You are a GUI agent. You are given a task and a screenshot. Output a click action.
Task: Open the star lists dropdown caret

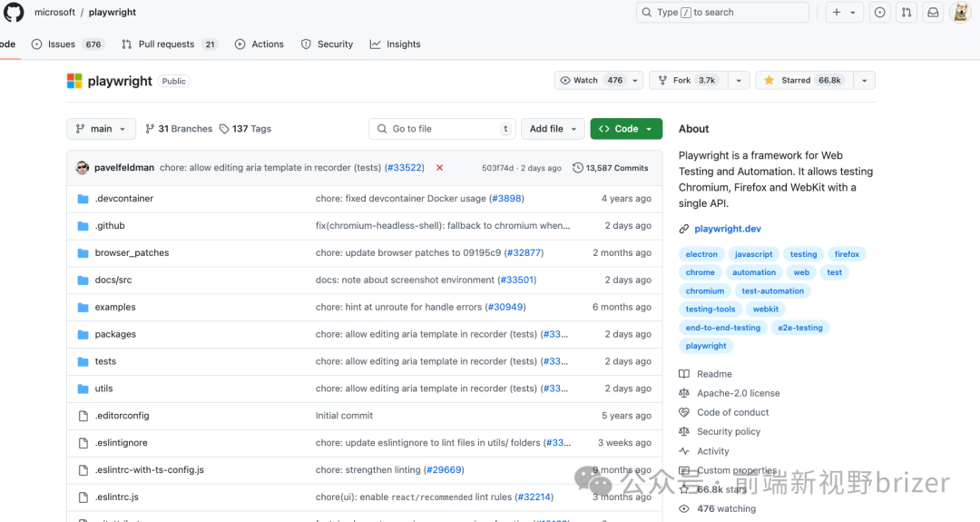865,81
